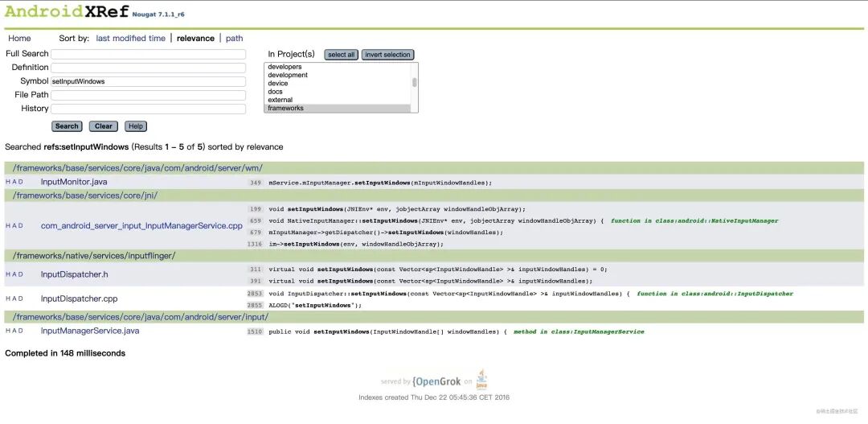Click the A annotate link for InputMonitor.java
This screenshot has width=868, height=424.
click(x=14, y=182)
